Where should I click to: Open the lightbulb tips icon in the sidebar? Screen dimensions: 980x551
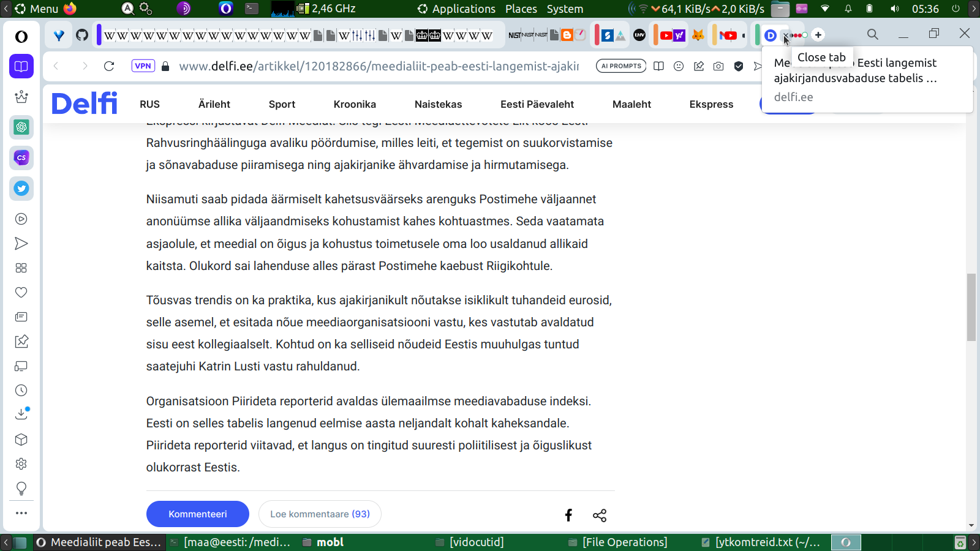pyautogui.click(x=21, y=489)
